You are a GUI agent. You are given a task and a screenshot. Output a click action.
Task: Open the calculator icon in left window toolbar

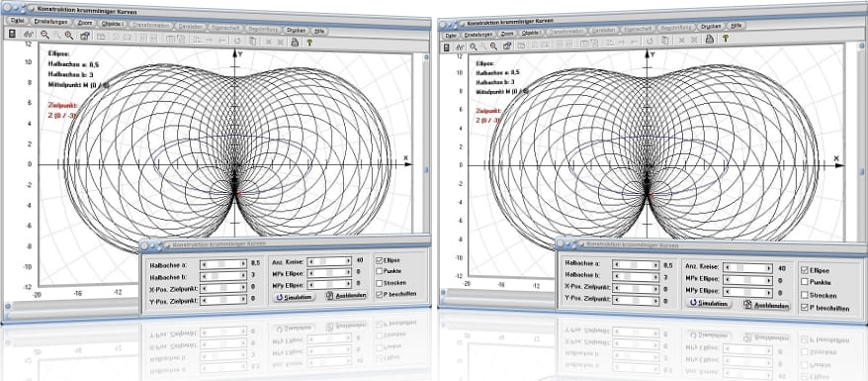(x=12, y=35)
